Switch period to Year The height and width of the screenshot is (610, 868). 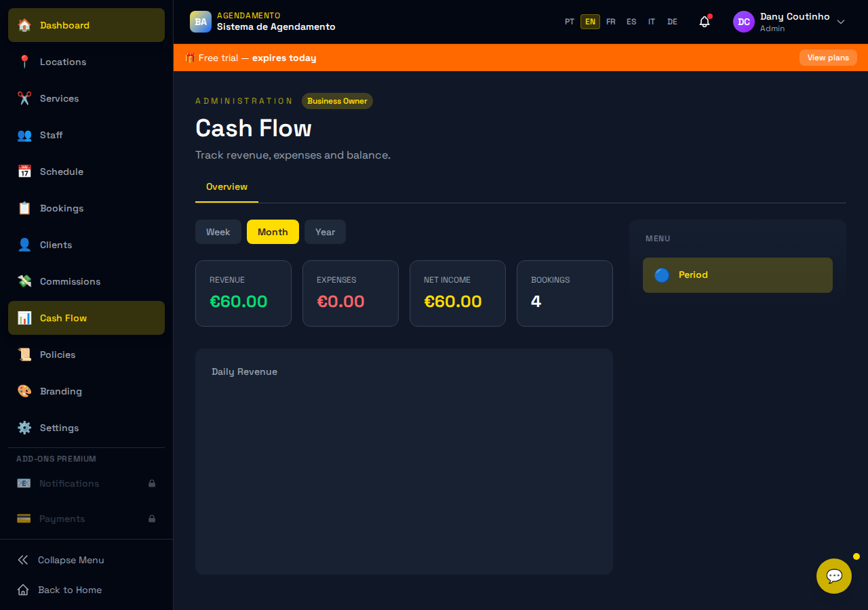325,232
